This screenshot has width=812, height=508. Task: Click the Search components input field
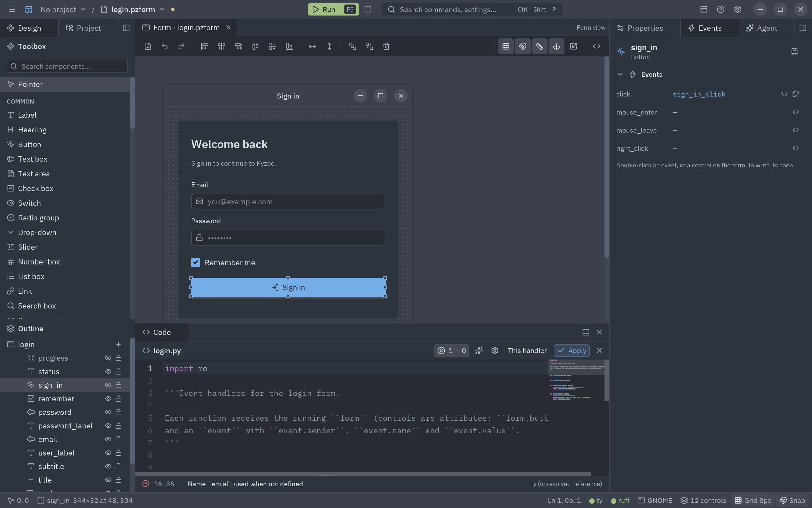(67, 66)
